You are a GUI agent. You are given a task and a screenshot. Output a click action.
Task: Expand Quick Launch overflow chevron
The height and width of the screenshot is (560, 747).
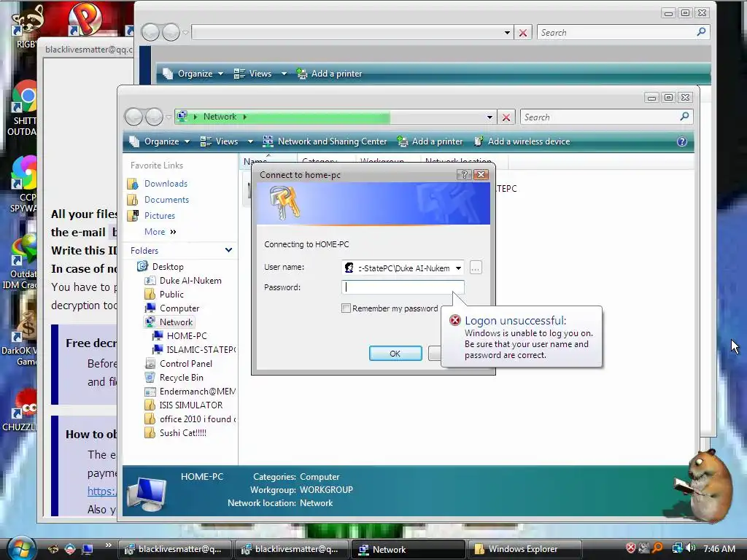click(x=109, y=545)
